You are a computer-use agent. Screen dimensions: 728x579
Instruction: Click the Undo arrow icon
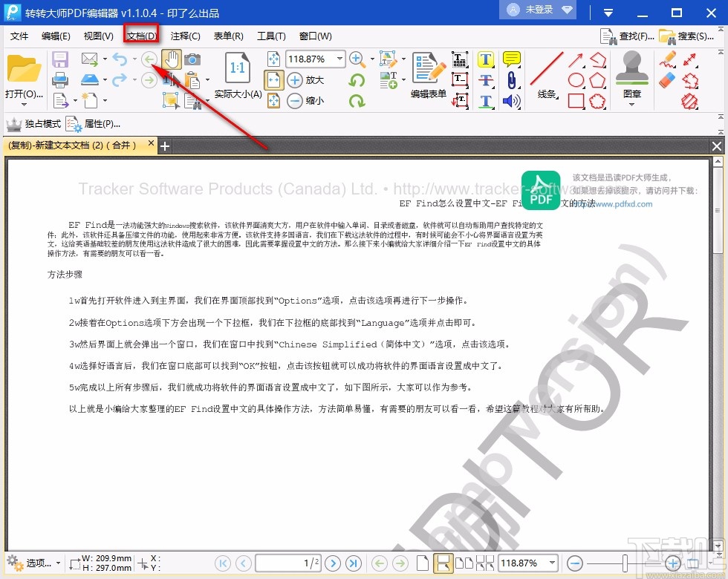click(120, 59)
